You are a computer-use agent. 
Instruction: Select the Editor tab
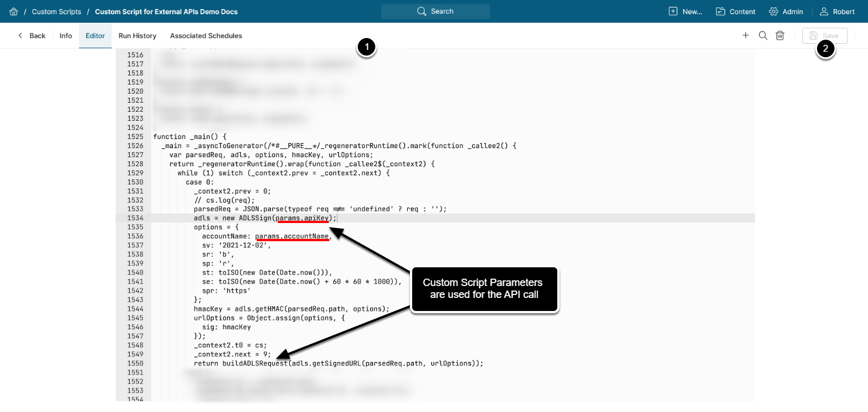[95, 36]
